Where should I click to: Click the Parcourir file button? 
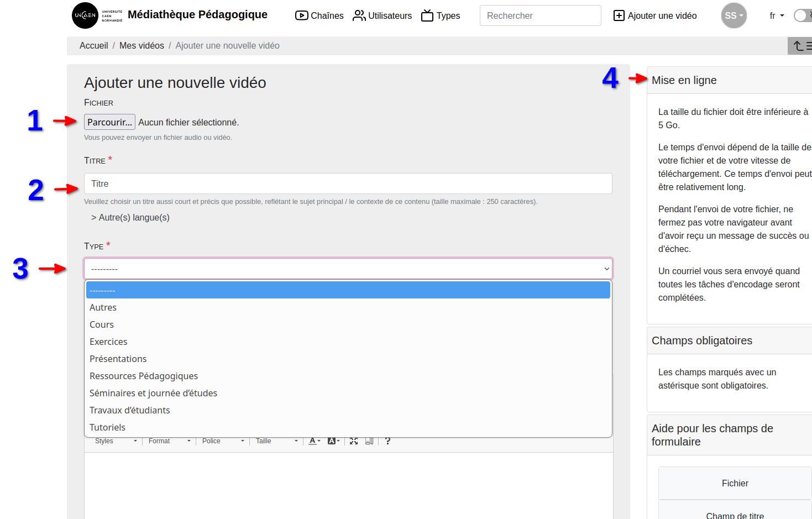(109, 122)
